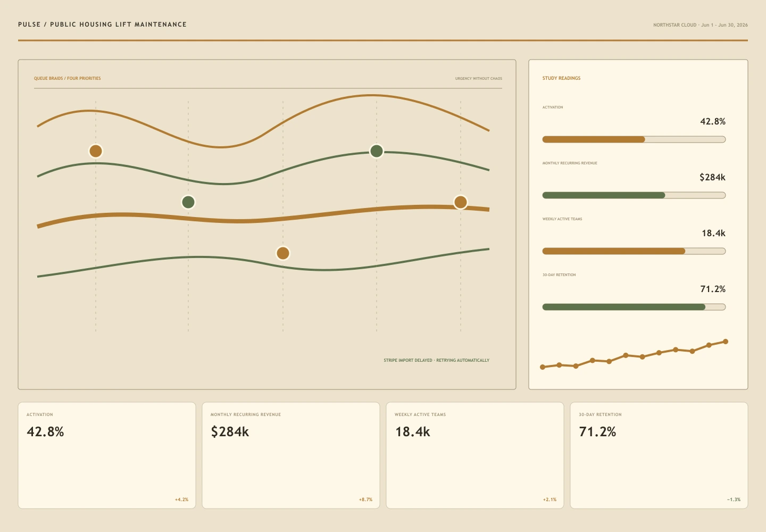Click the green marker on the second curve peak
This screenshot has width=766, height=532.
tap(377, 151)
